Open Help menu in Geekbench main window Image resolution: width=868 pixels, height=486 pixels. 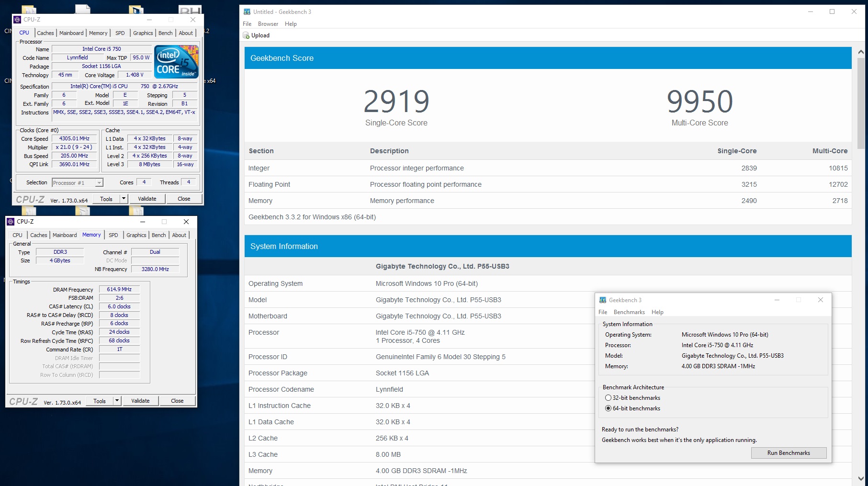(x=291, y=24)
